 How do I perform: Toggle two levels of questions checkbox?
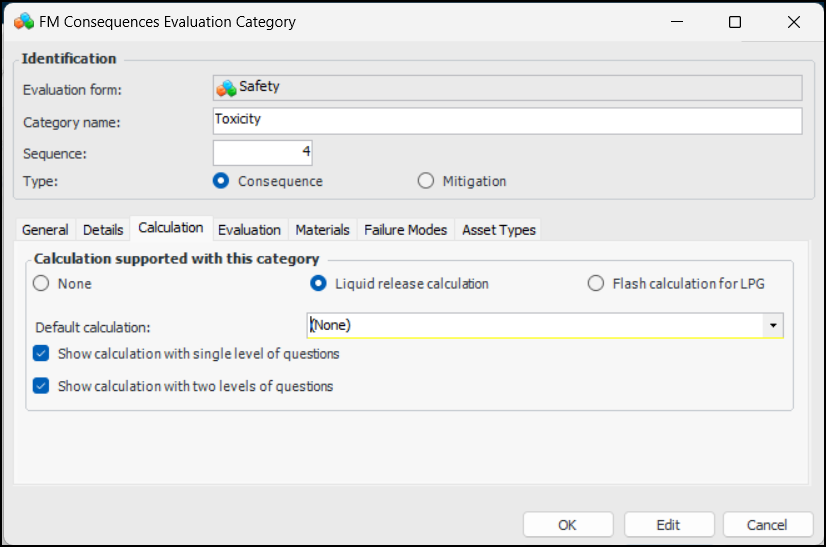point(41,385)
